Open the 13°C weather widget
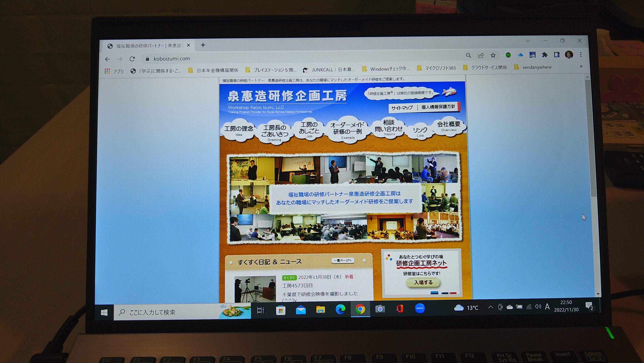644x363 pixels. click(466, 307)
